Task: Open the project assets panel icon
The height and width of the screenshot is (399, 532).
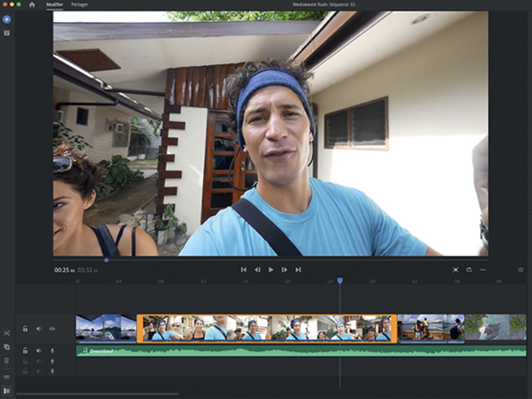Action: tap(6, 33)
